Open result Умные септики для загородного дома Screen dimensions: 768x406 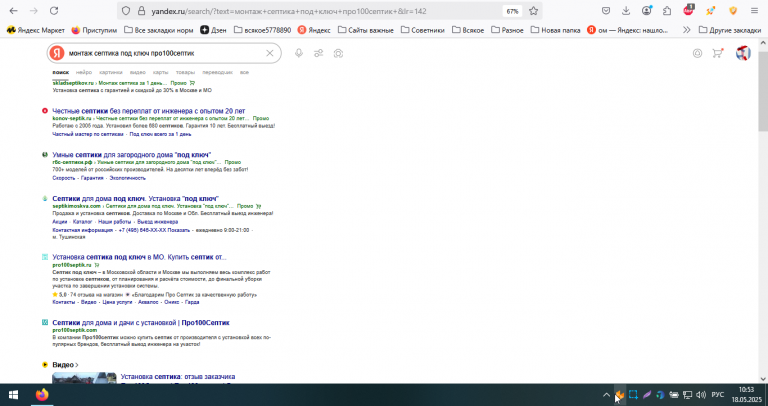click(132, 155)
